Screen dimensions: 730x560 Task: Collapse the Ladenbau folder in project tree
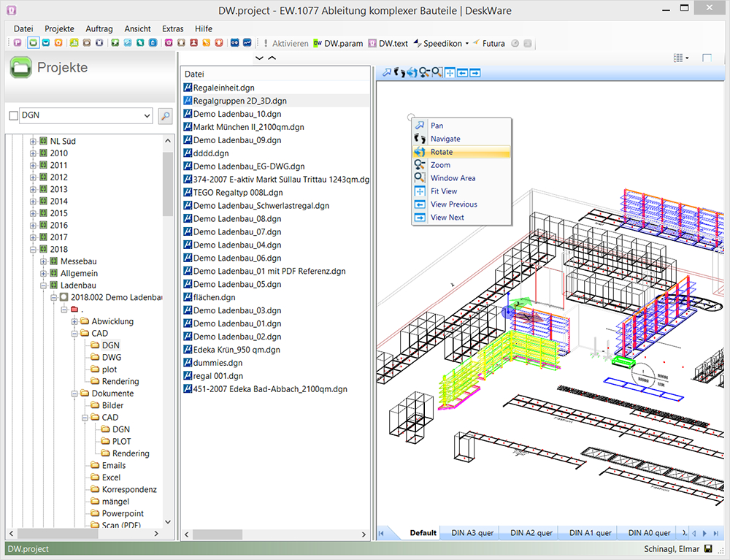click(43, 285)
